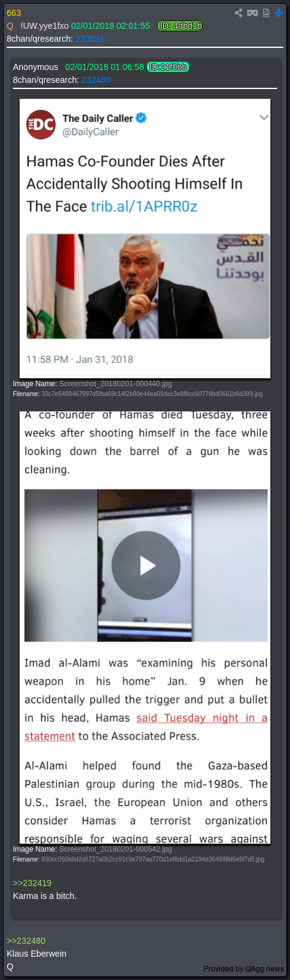
Task: Open qresearch link 232480 in quoted post
Action: pyautogui.click(x=96, y=80)
